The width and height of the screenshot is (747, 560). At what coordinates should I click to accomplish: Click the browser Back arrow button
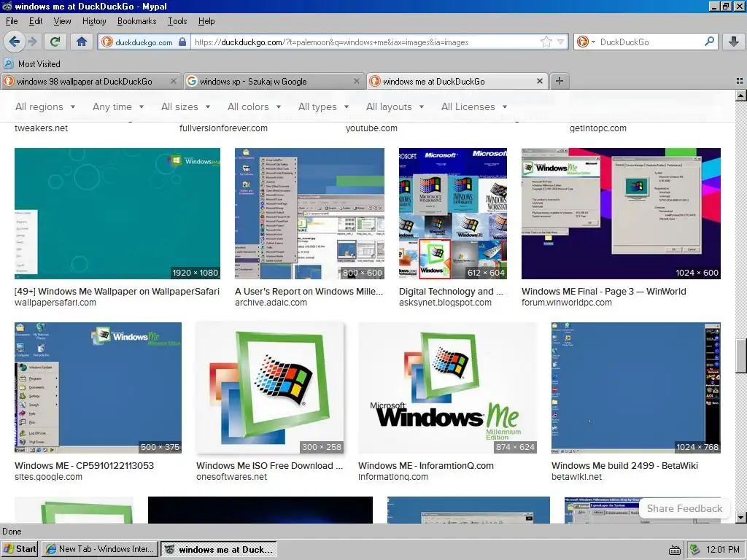[15, 42]
